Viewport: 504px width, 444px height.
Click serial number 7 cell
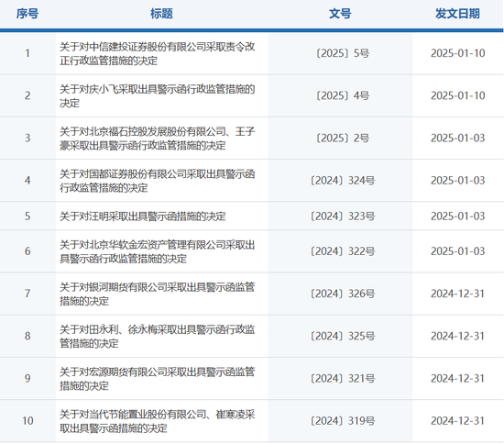point(27,294)
